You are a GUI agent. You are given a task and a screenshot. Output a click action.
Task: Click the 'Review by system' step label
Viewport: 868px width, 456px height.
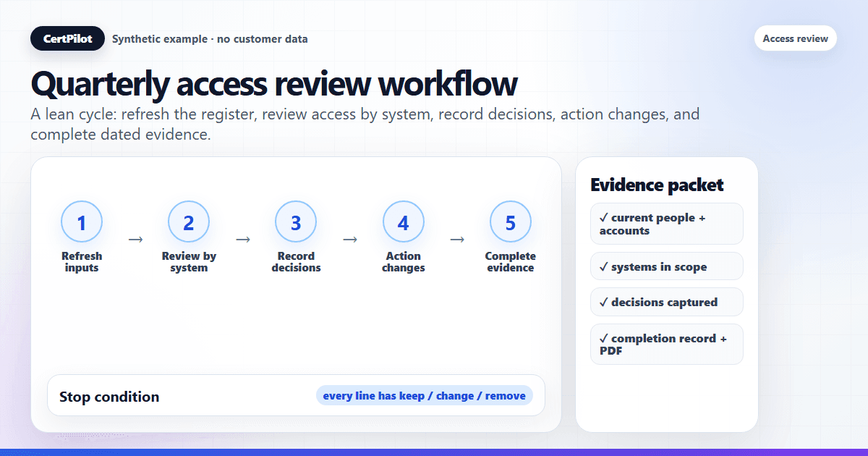tap(189, 262)
